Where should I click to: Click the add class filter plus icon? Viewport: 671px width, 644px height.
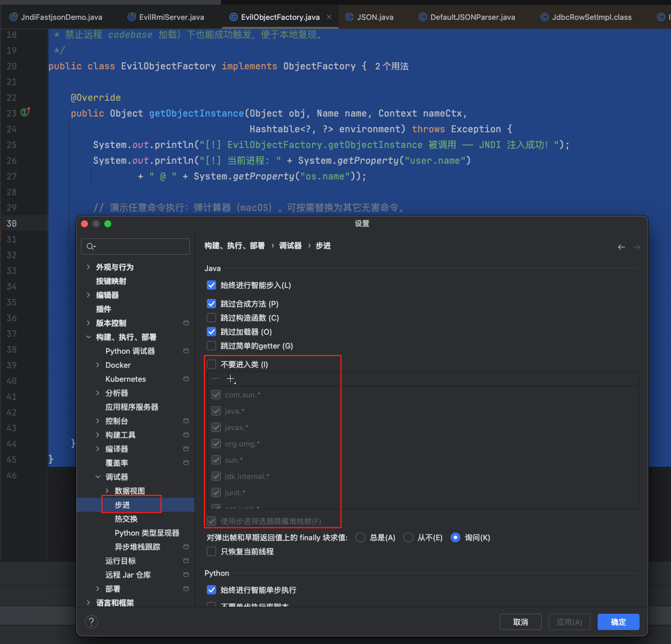click(x=231, y=379)
